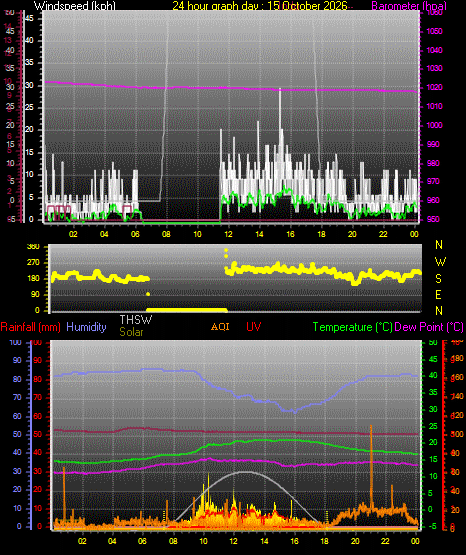Click the "W" compass label beside wind direction chart

[x=440, y=262]
